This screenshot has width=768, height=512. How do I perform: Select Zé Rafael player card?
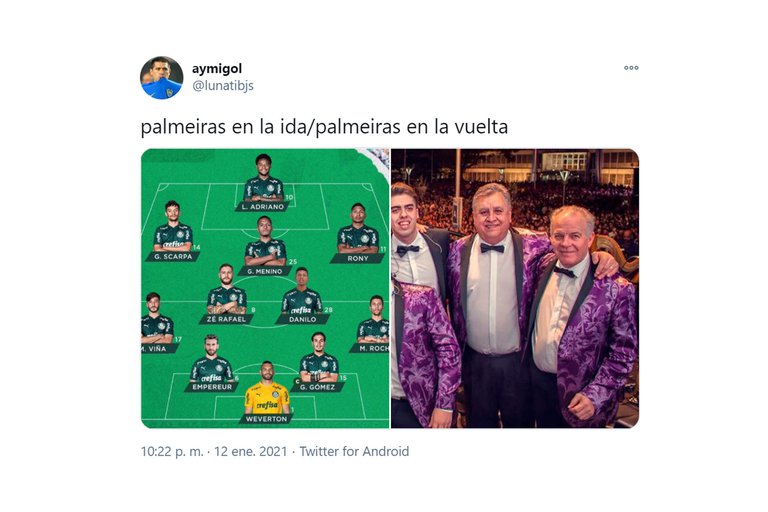pyautogui.click(x=226, y=294)
